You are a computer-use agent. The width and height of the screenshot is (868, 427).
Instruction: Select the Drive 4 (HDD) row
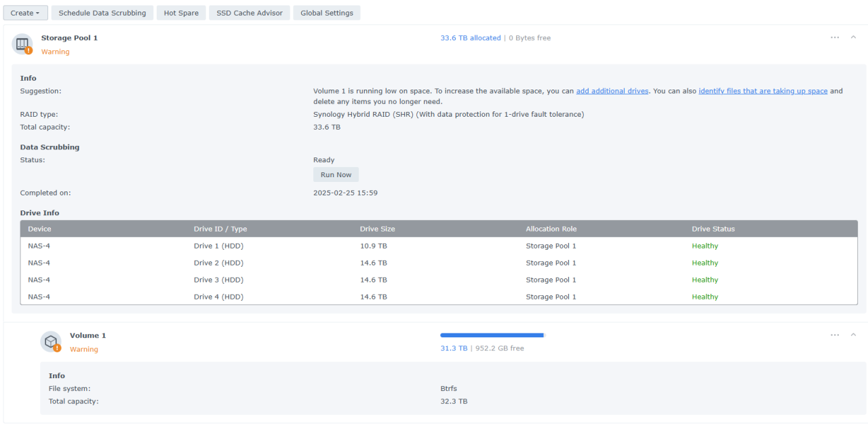click(218, 297)
